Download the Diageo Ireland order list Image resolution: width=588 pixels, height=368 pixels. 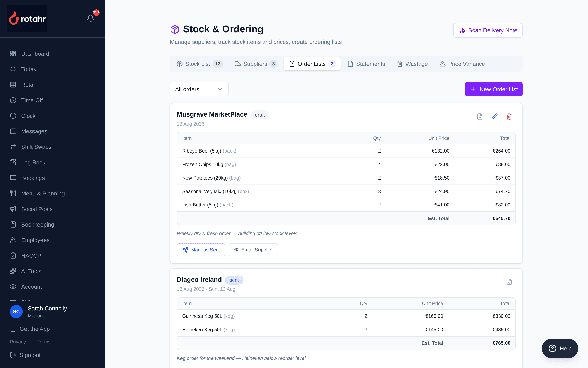click(509, 282)
